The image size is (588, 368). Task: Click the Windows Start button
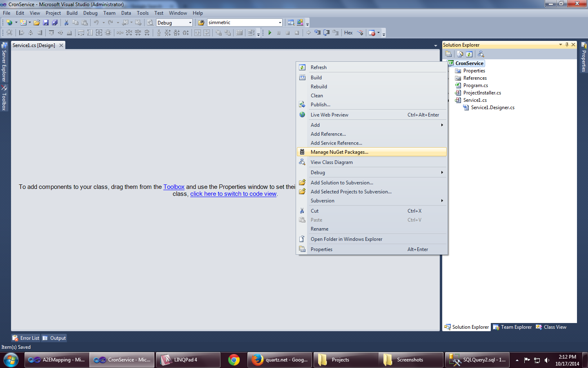[11, 360]
